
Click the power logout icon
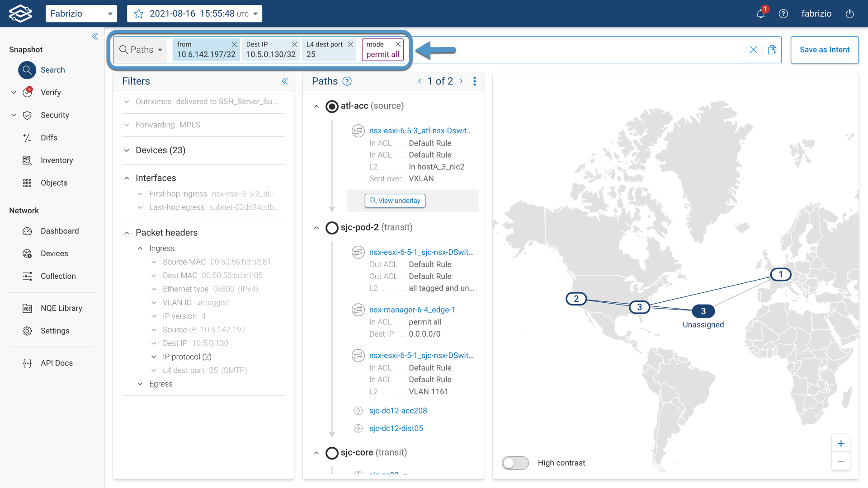(849, 14)
